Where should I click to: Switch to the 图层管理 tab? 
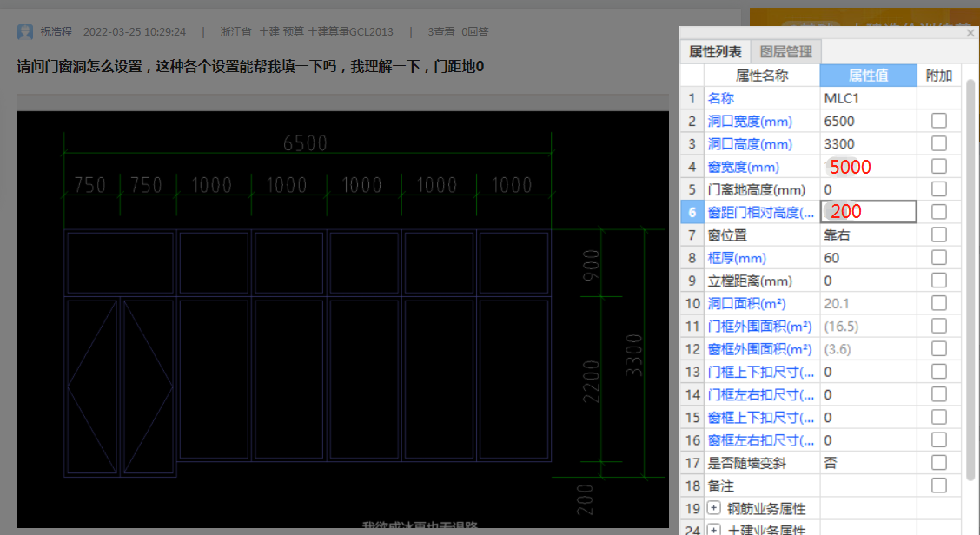(x=785, y=52)
